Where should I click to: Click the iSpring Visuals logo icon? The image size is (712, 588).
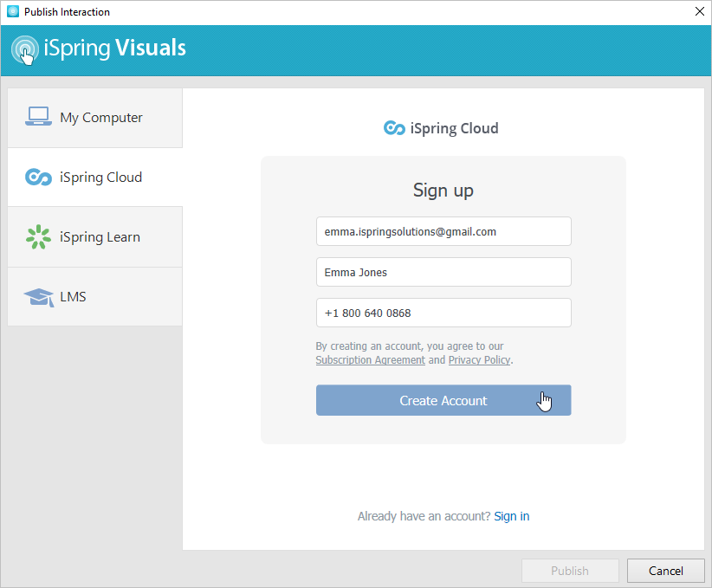(25, 50)
